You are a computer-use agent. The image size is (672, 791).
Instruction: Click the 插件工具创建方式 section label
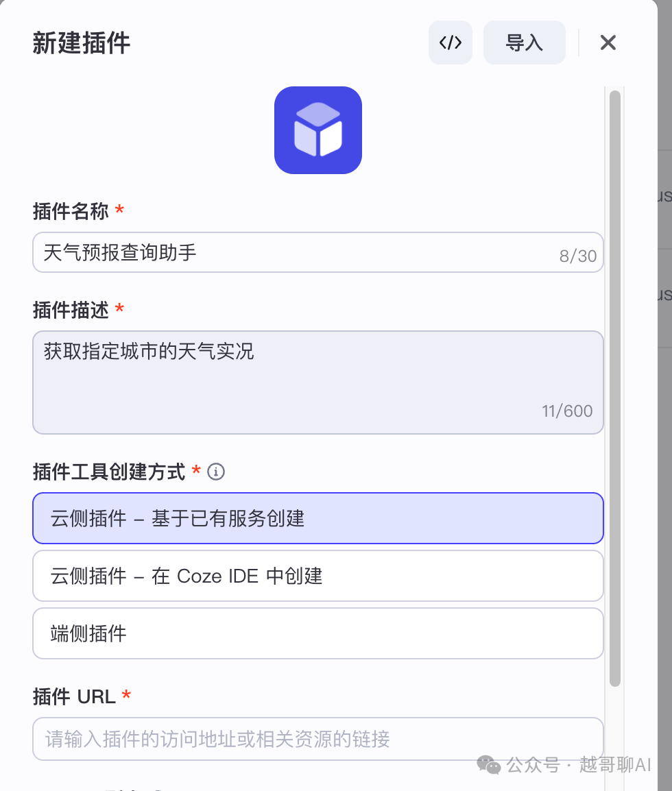coord(109,472)
